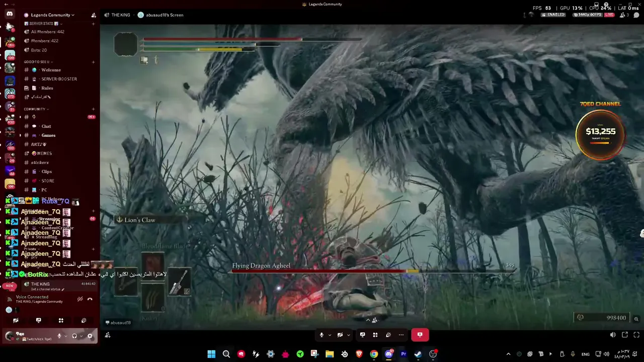Image resolution: width=644 pixels, height=362 pixels.
Task: Open Brave browser from taskbar
Action: [x=359, y=354]
